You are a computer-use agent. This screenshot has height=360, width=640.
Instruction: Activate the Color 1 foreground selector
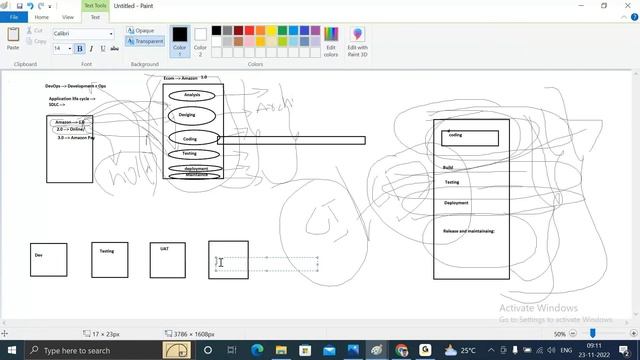(x=180, y=41)
